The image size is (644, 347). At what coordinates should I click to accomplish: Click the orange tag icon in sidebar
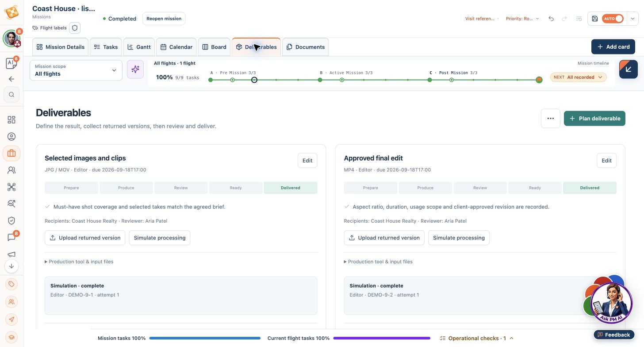click(11, 284)
